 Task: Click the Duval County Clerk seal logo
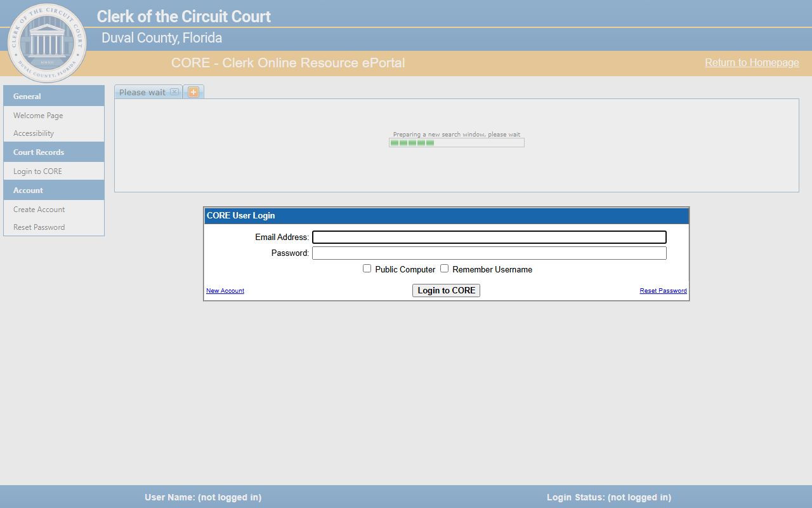point(47,43)
